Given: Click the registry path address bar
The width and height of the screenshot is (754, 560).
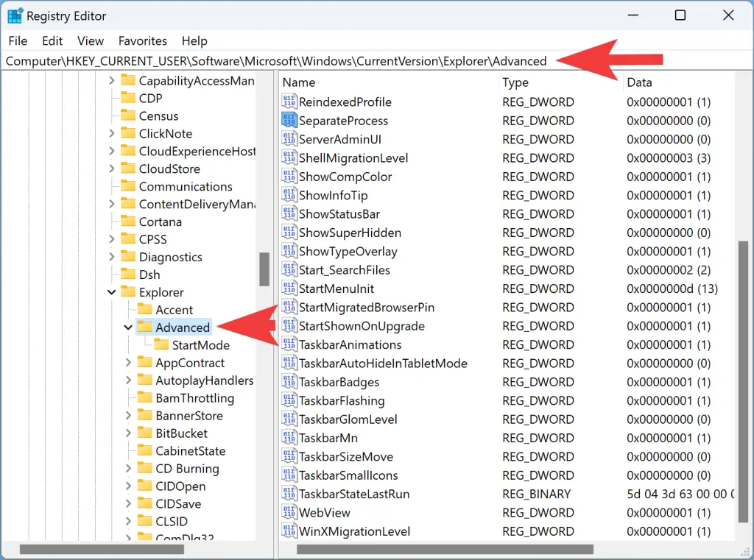Looking at the screenshot, I should 377,61.
